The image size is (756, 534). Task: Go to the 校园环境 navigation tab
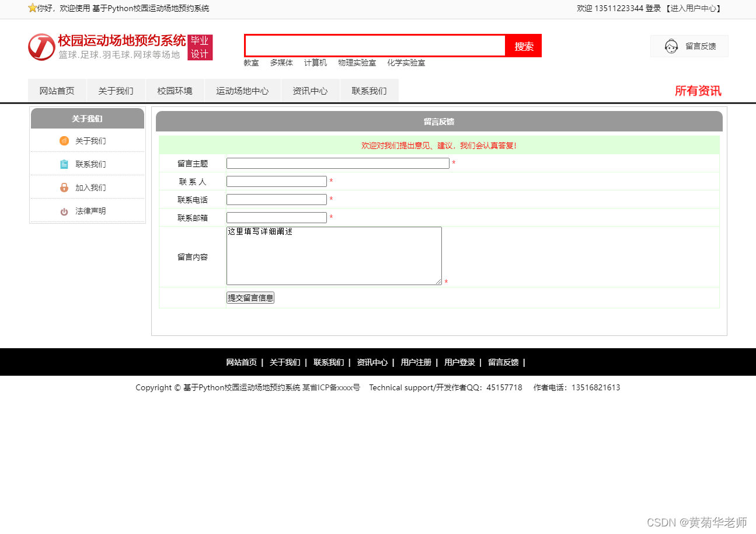(175, 91)
